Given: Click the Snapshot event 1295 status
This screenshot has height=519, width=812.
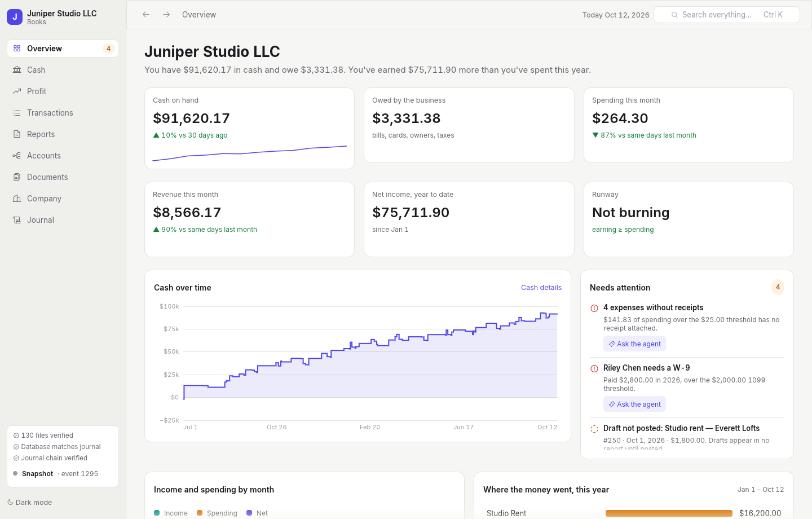Looking at the screenshot, I should [x=63, y=474].
